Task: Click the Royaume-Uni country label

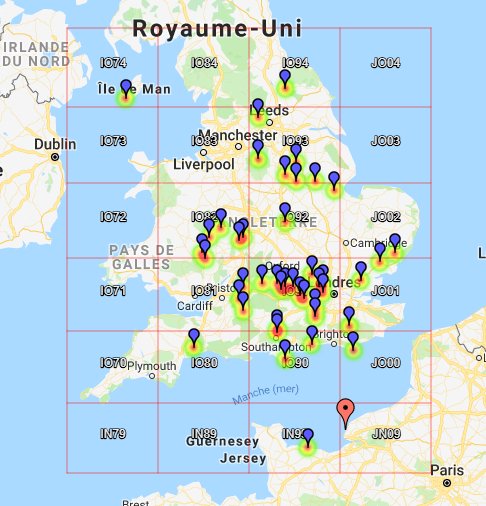Action: point(217,29)
